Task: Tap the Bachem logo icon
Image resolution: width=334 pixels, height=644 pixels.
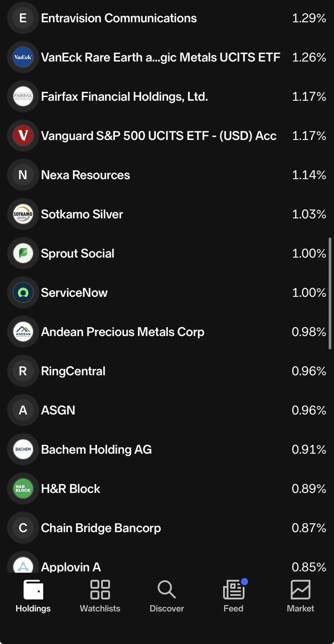Action: pos(23,450)
